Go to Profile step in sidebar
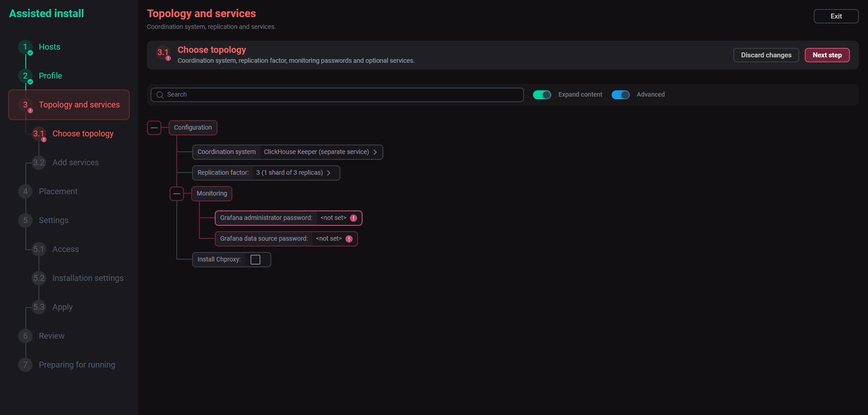This screenshot has width=868, height=415. [50, 76]
